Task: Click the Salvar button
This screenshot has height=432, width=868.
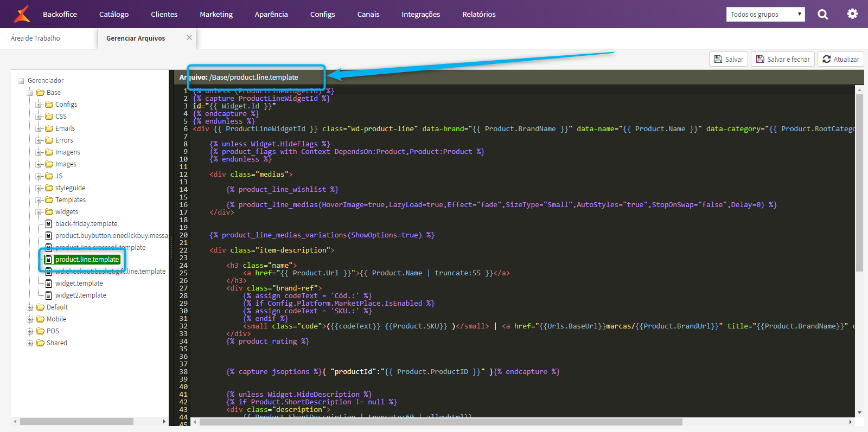Action: tap(729, 59)
